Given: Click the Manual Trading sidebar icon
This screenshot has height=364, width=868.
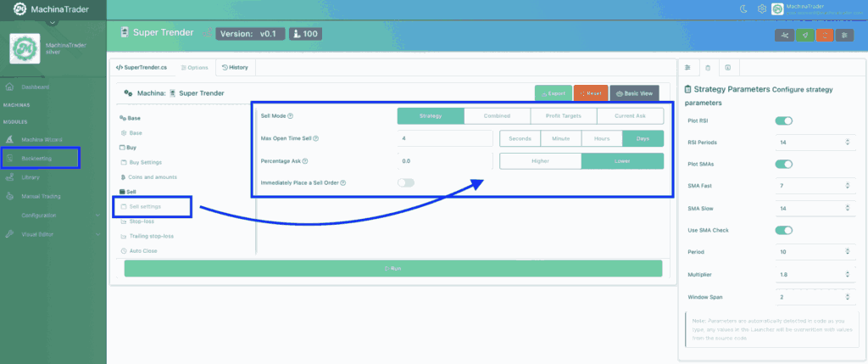Looking at the screenshot, I should (x=8, y=196).
